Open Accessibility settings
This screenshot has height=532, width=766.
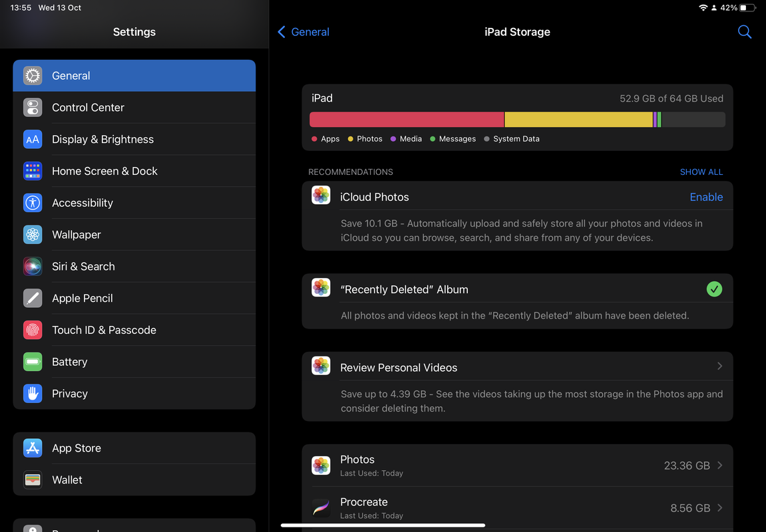134,203
